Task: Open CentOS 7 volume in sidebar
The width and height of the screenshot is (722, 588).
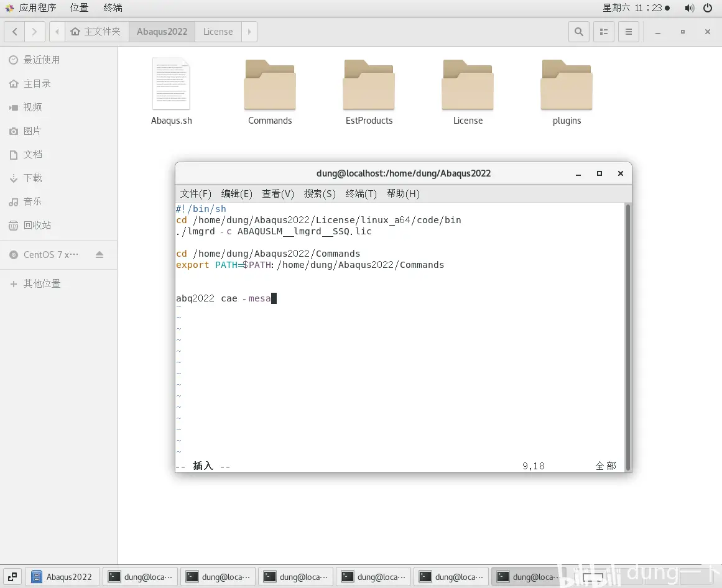Action: tap(50, 254)
